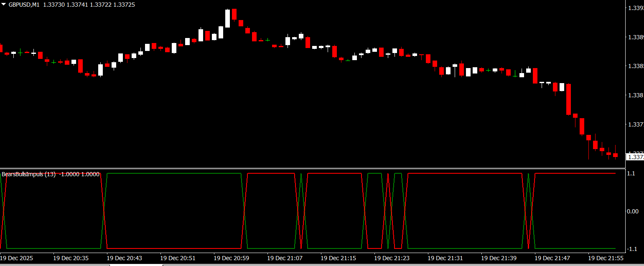This screenshot has height=266, width=644.
Task: Click the highlighted current price label on axis
Action: coord(634,157)
